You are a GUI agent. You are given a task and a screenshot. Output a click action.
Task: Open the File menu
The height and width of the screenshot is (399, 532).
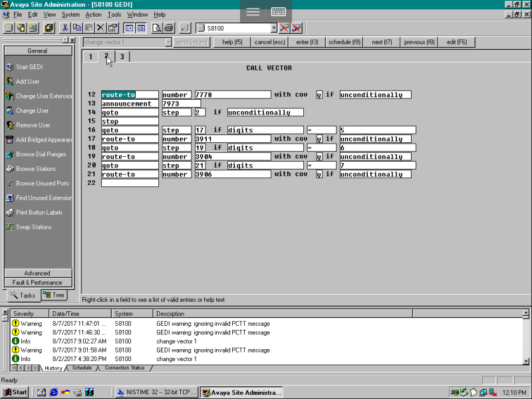click(18, 15)
